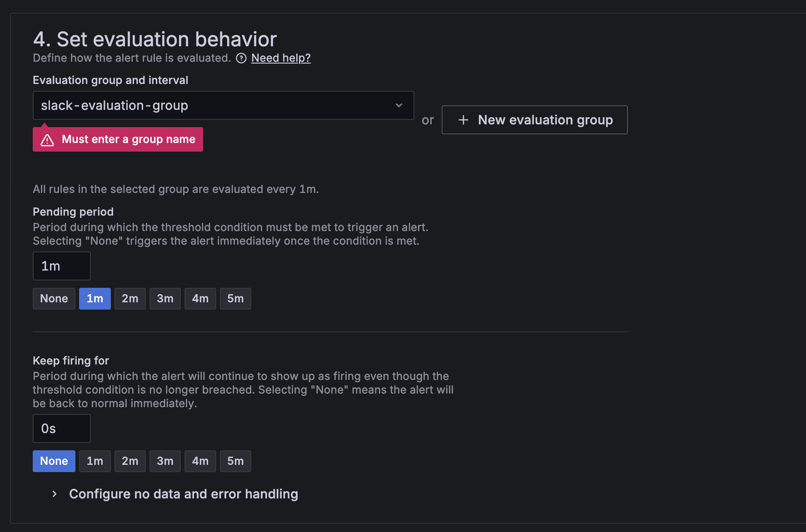Select 5m pending period preset
Screen dimensions: 806x532
[235, 299]
